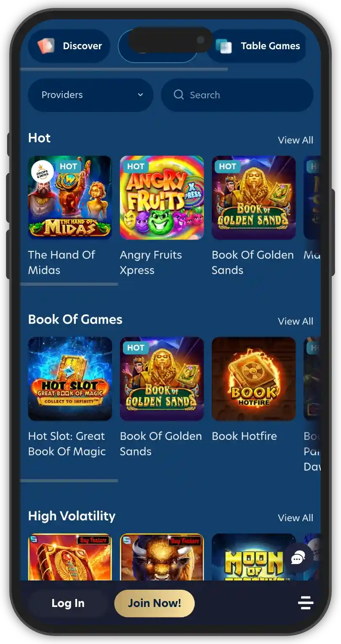Click the Drops & Wins badge
Screen dimensions: 341x644
[42, 171]
